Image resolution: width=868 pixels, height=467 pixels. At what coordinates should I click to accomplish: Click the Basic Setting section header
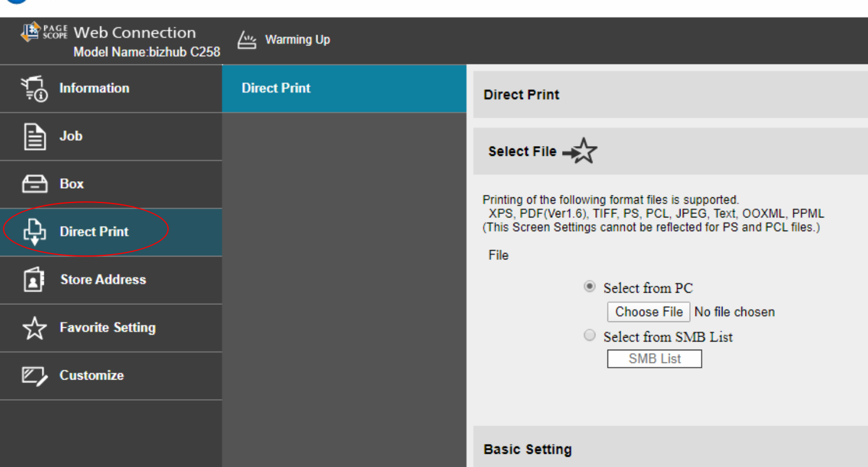click(x=527, y=449)
